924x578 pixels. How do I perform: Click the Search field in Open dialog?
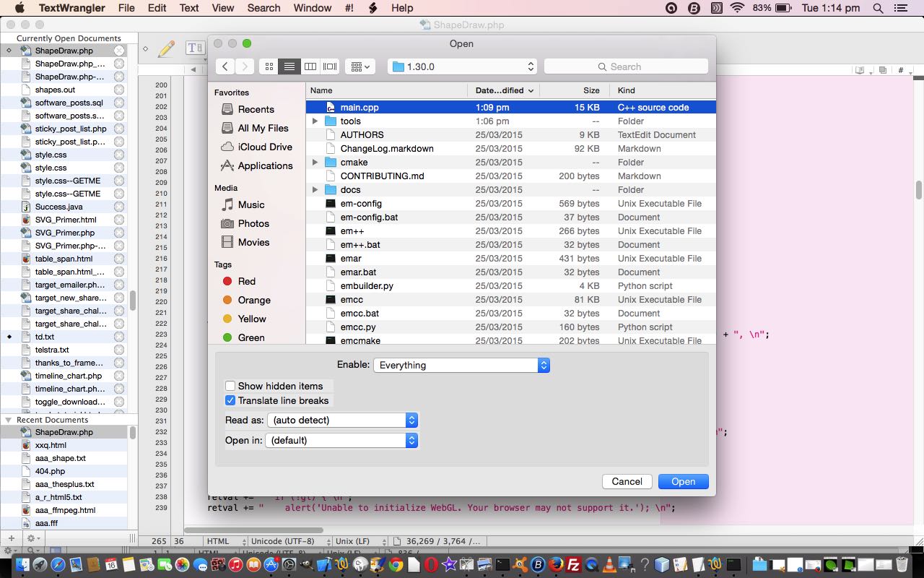tap(626, 66)
